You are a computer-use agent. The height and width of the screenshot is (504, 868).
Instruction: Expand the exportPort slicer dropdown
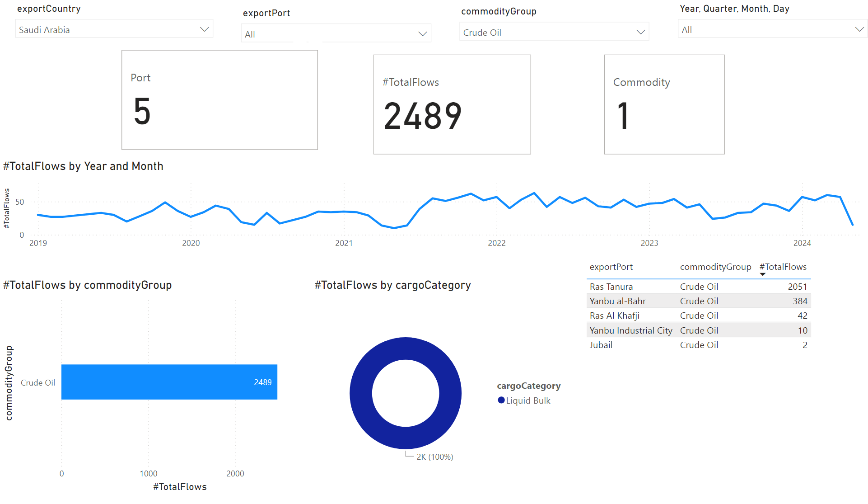tap(422, 34)
